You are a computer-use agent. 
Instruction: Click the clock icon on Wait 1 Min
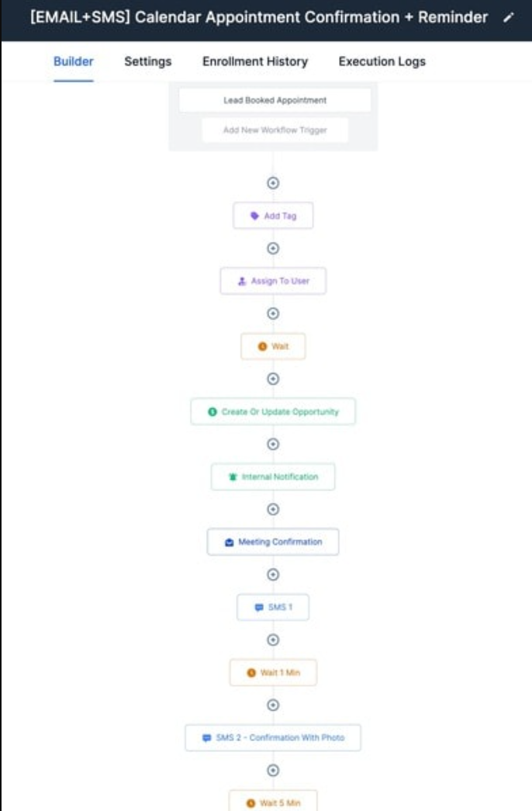pos(251,673)
